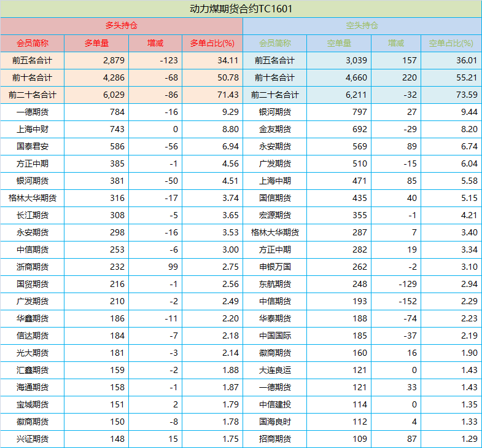
Task: Select 格林大华期货 in the long list
Action: 33,198
